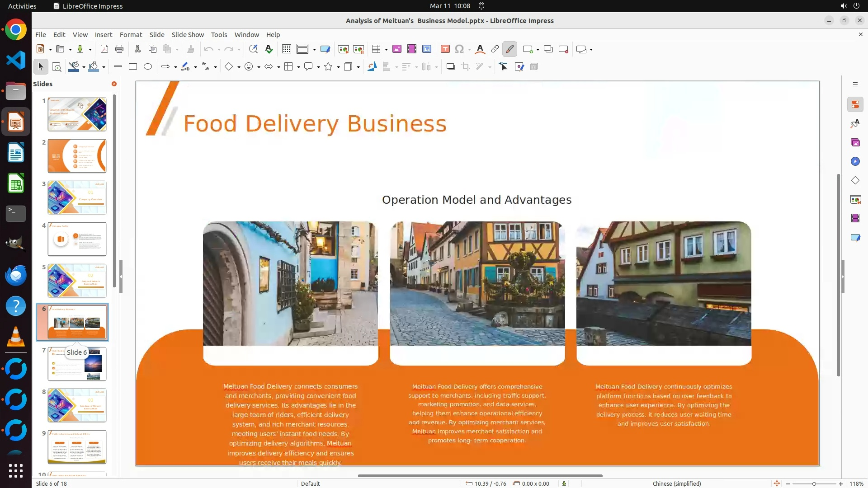Click the Chinese (simplified) language status
Screen dimensions: 868x488
677,483
